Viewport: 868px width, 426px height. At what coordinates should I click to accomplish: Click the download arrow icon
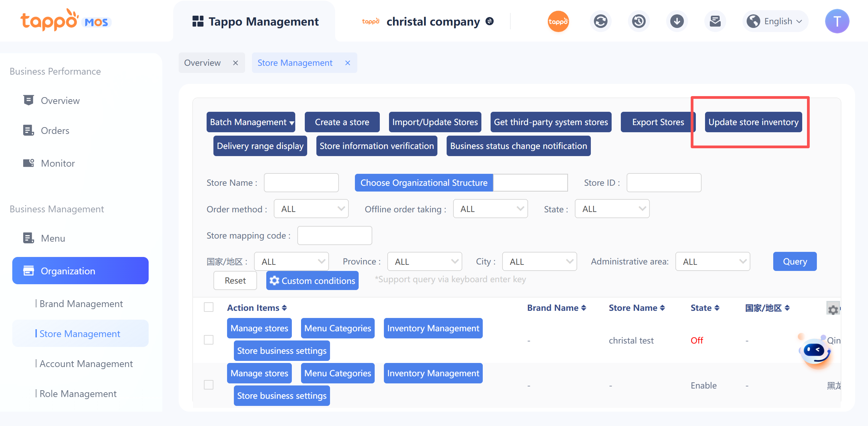677,21
